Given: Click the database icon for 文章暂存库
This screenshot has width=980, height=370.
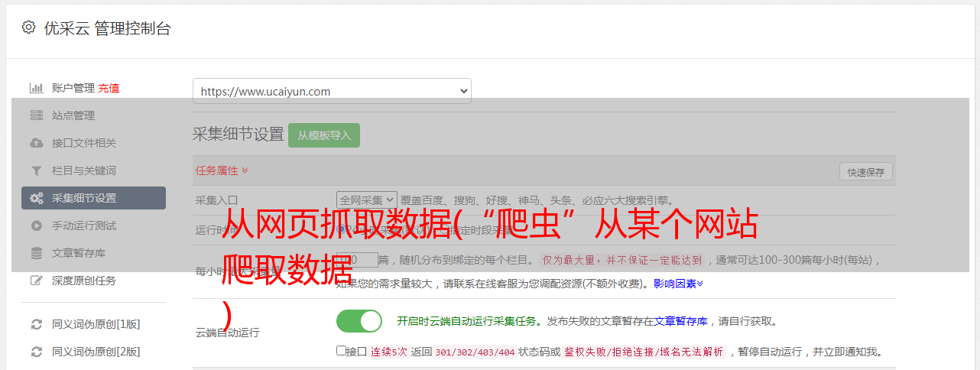Looking at the screenshot, I should coord(36,253).
